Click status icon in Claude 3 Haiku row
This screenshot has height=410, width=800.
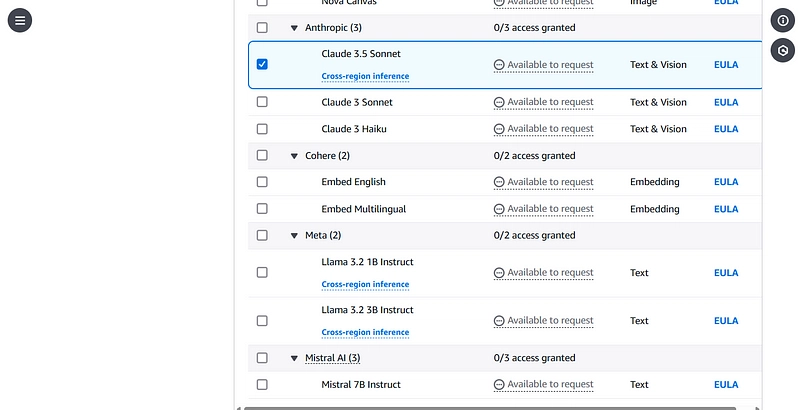[499, 129]
